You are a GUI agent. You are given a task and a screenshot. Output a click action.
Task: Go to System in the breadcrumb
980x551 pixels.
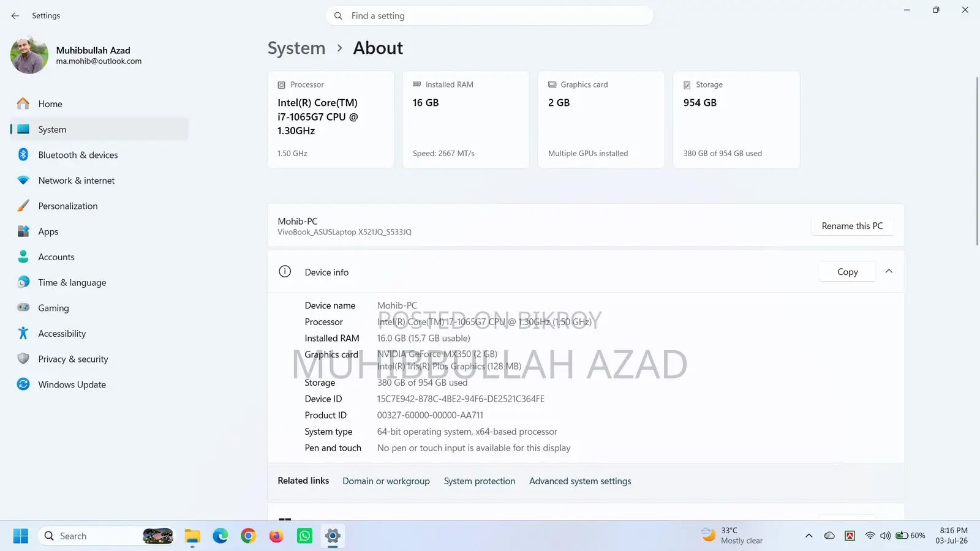tap(296, 48)
